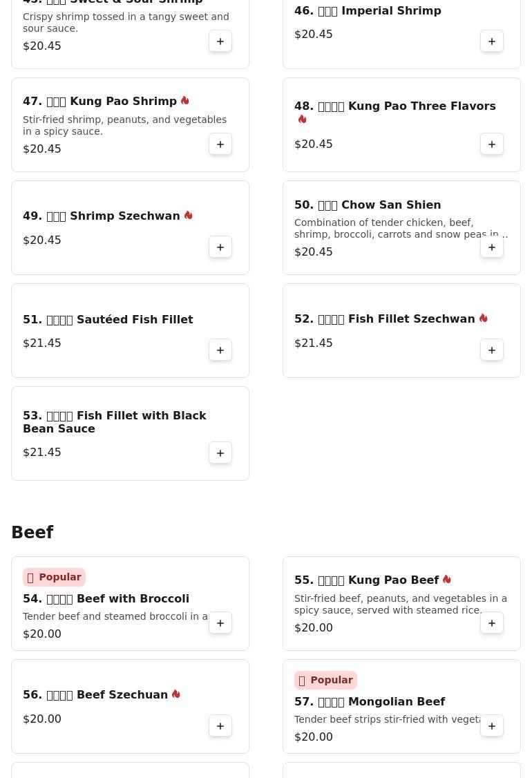Viewport: 532px width, 778px height.
Task: Add Imperial Shrimp to order
Action: pyautogui.click(x=492, y=41)
